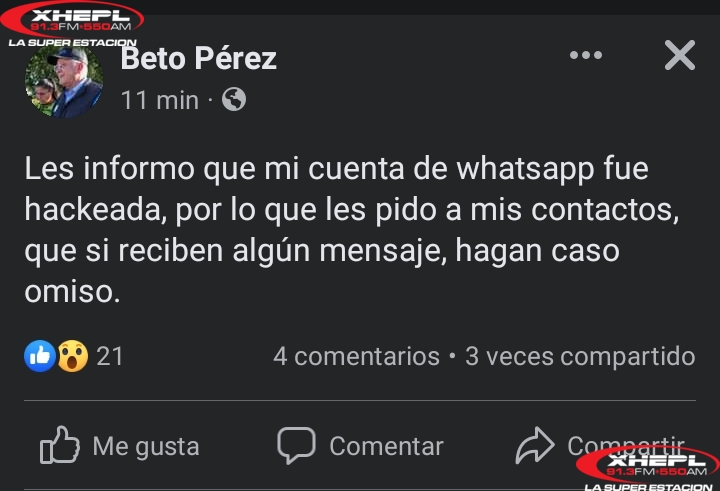Open Beto Pérez's profile picture

click(x=64, y=82)
